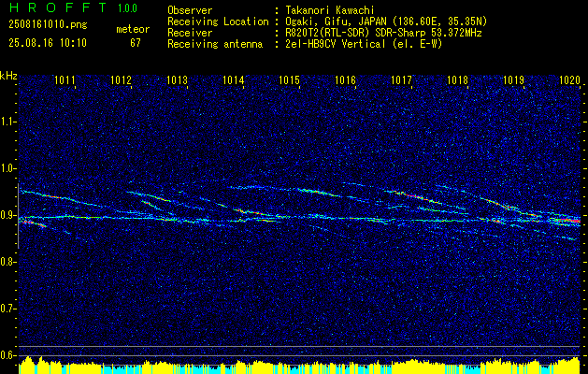Click the receiving location Ogaki, Gifu, JAPAN
Viewport: 588px width, 374px height.
pos(387,22)
